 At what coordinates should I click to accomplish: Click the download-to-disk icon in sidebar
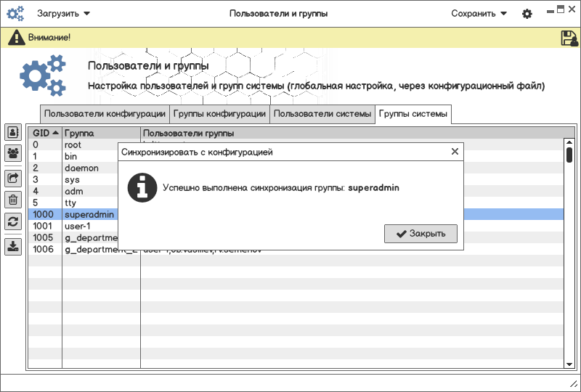pyautogui.click(x=13, y=246)
